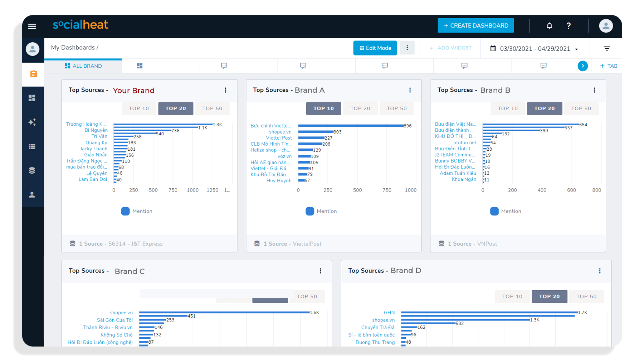Open the notifications bell
Image resolution: width=644 pixels, height=363 pixels.
549,26
